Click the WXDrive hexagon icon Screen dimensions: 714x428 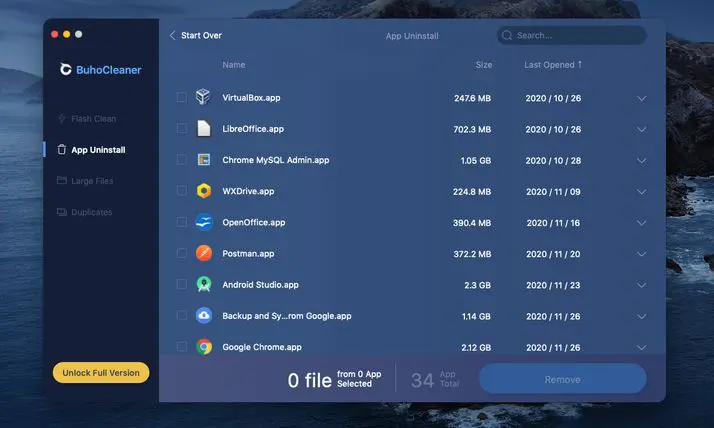point(204,191)
